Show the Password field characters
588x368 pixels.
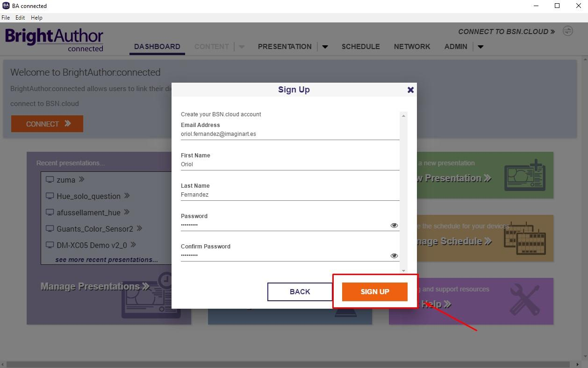[394, 225]
